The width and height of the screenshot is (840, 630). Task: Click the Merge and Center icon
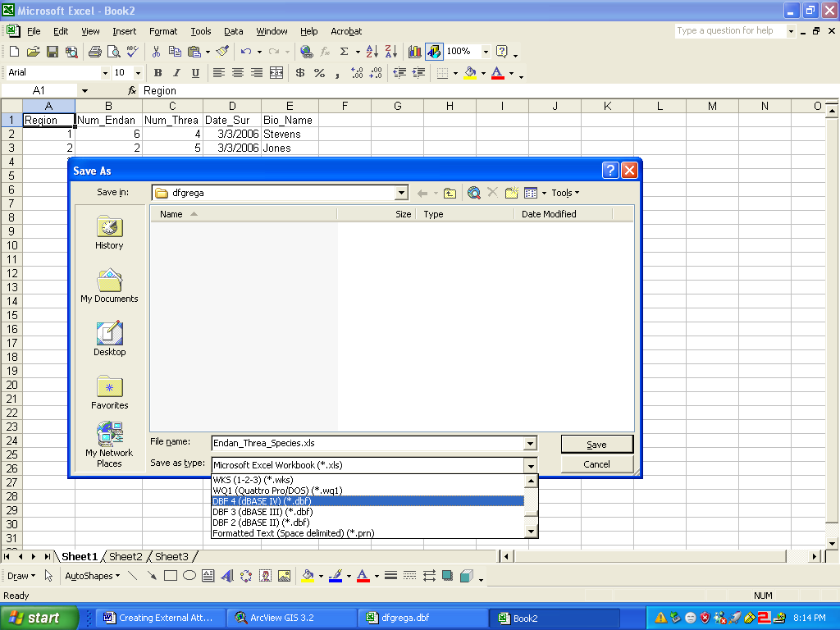276,73
